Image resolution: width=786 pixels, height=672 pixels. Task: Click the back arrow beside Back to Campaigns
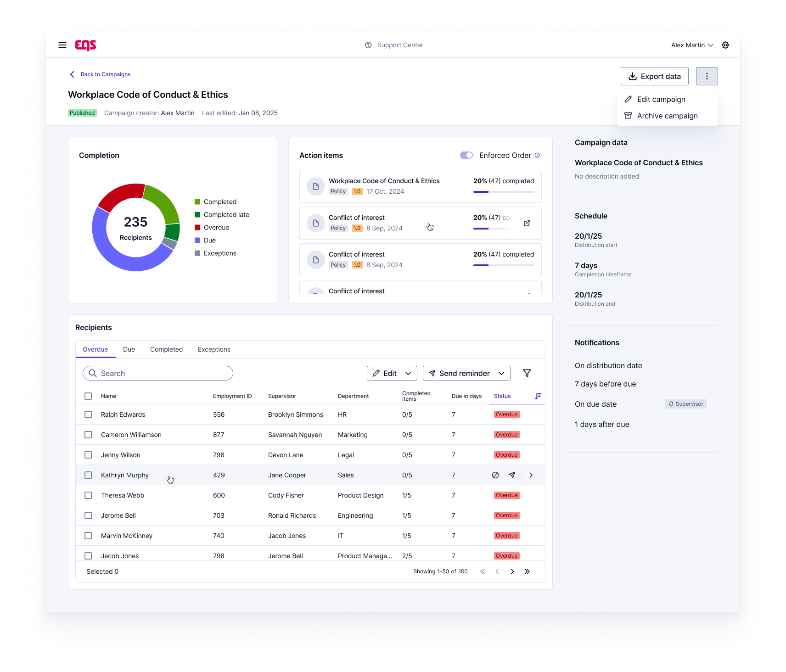point(72,74)
